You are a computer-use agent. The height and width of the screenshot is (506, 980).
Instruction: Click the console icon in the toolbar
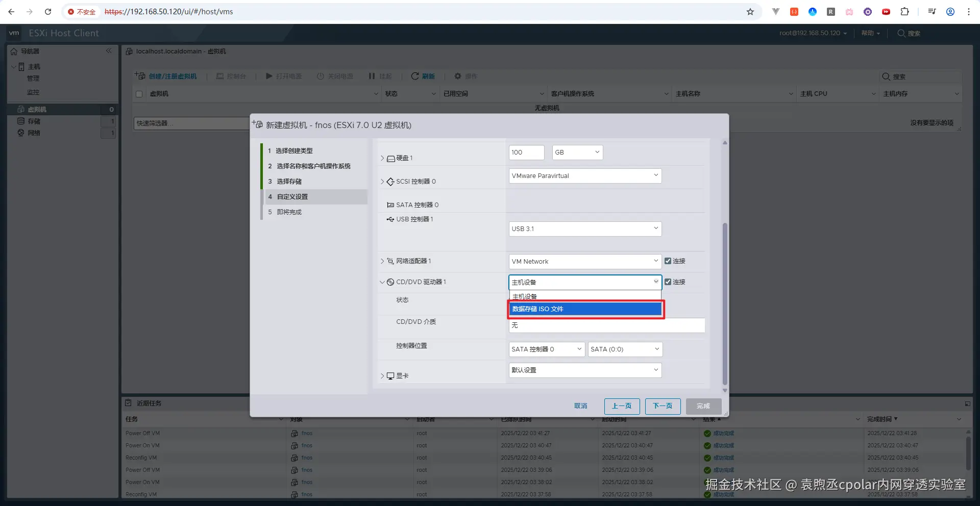pos(220,76)
